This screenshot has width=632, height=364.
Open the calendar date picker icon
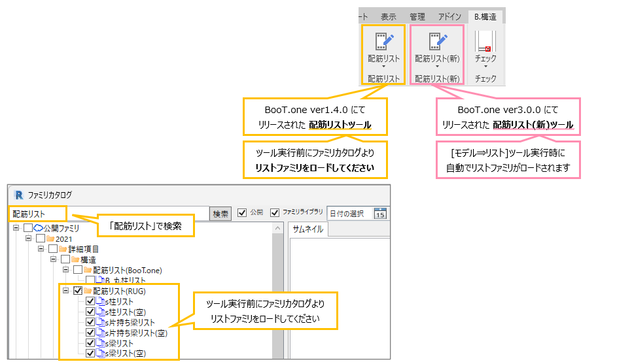[380, 214]
